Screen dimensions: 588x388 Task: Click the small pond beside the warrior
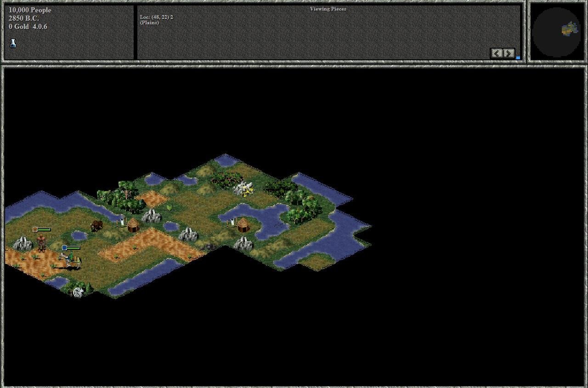pos(79,236)
